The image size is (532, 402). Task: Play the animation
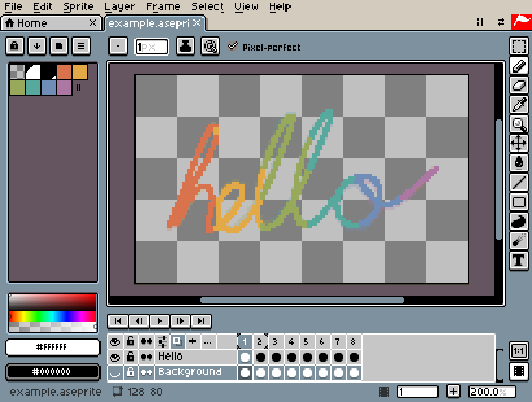pyautogui.click(x=160, y=321)
